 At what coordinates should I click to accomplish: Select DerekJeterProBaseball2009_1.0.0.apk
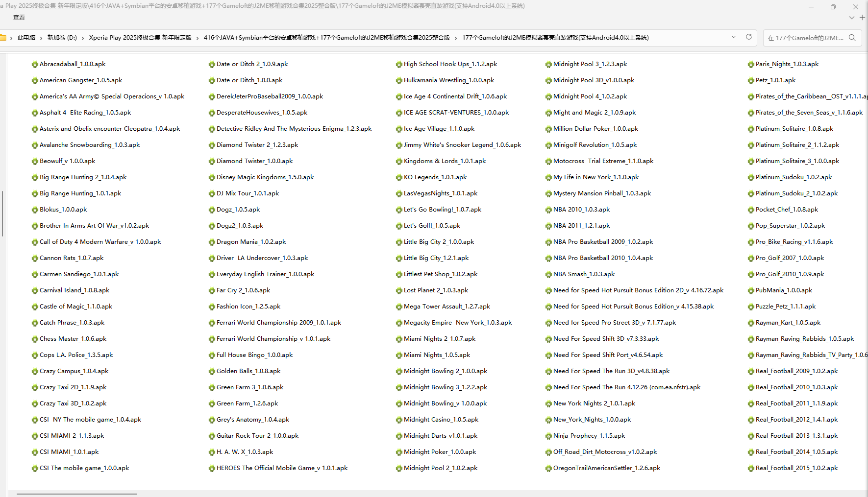click(x=270, y=96)
